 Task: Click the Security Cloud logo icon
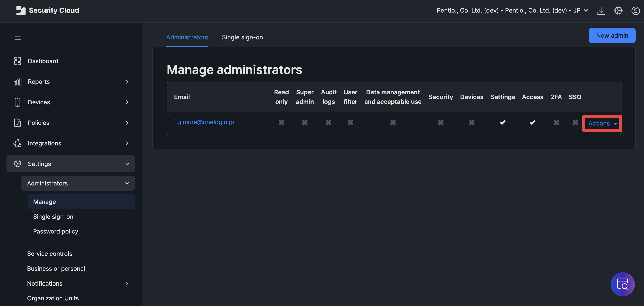tap(21, 10)
